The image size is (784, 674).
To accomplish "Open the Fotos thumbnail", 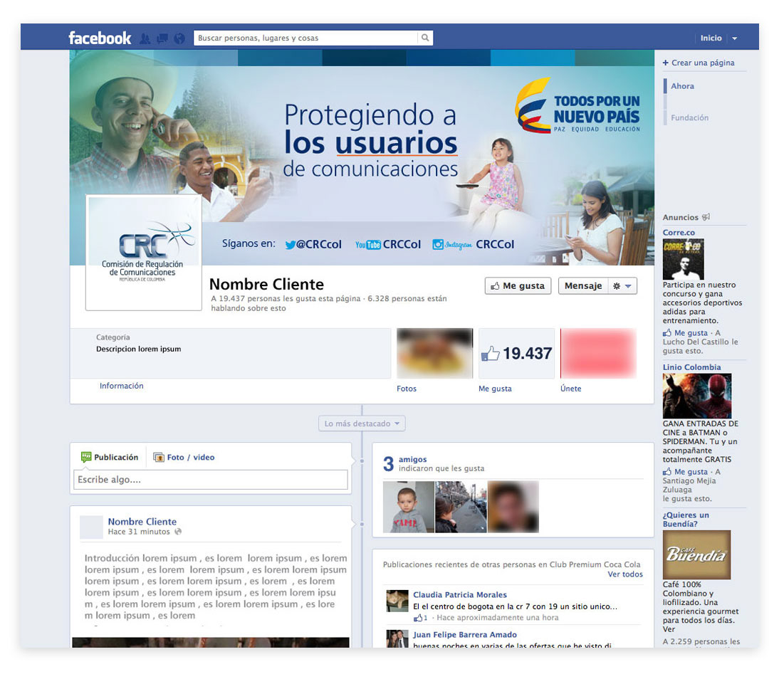I will [434, 353].
